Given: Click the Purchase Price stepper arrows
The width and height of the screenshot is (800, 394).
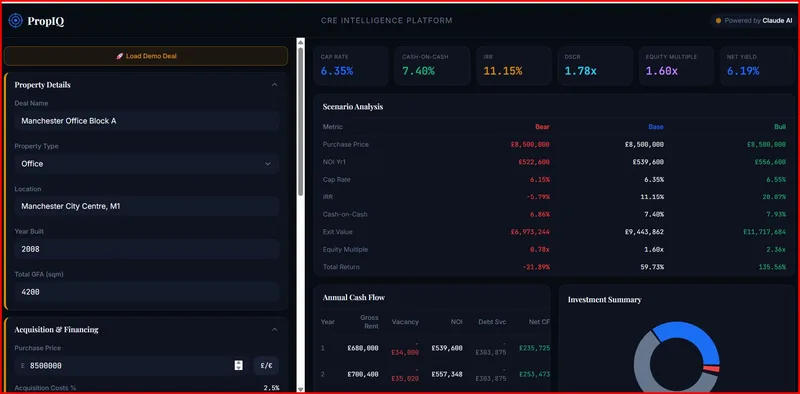Looking at the screenshot, I should coord(238,365).
